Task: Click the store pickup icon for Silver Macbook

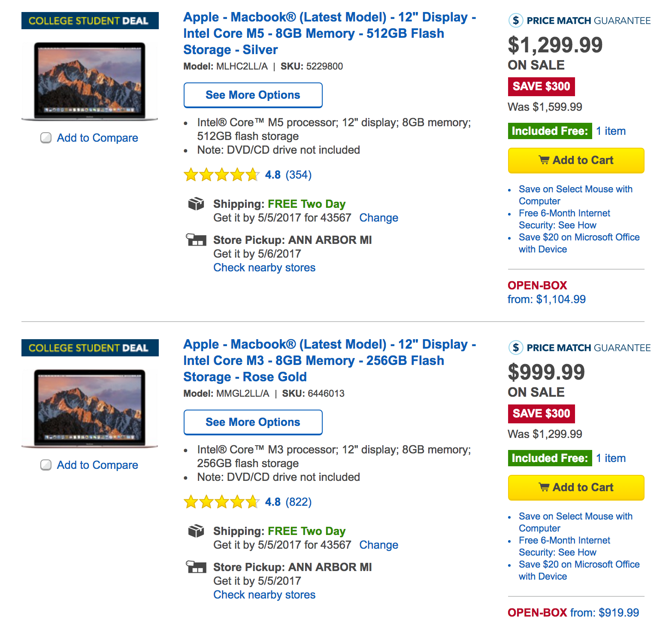Action: [x=196, y=240]
